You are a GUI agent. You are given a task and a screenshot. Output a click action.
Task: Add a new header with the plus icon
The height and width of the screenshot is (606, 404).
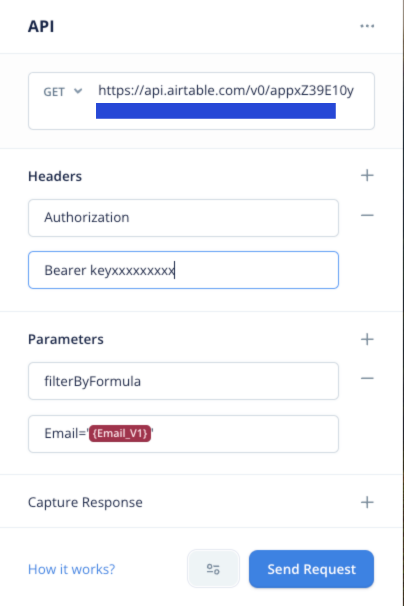[367, 175]
